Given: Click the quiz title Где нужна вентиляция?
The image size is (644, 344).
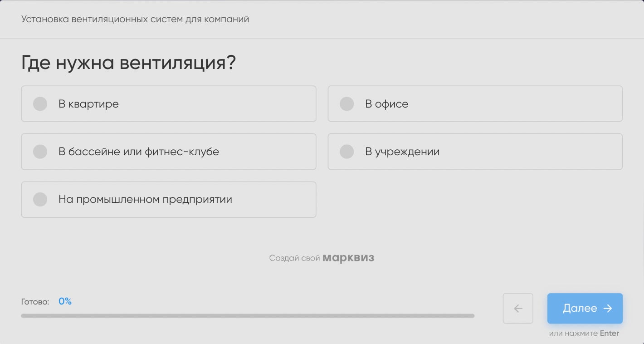Looking at the screenshot, I should click(128, 62).
